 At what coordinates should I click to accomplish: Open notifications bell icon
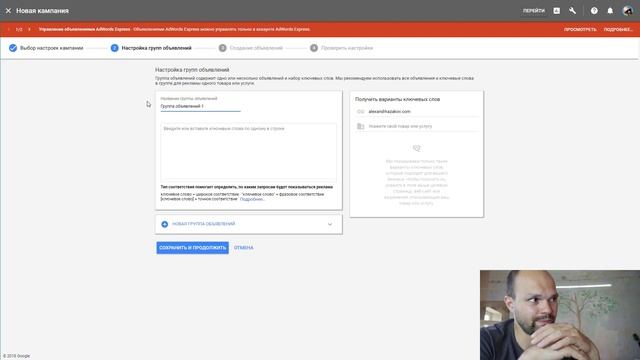(x=610, y=11)
